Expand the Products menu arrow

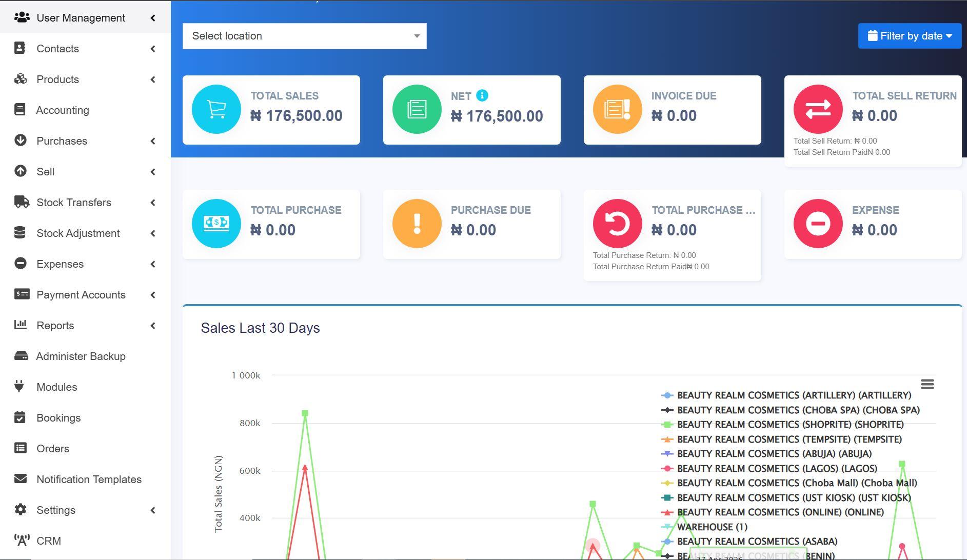[153, 79]
